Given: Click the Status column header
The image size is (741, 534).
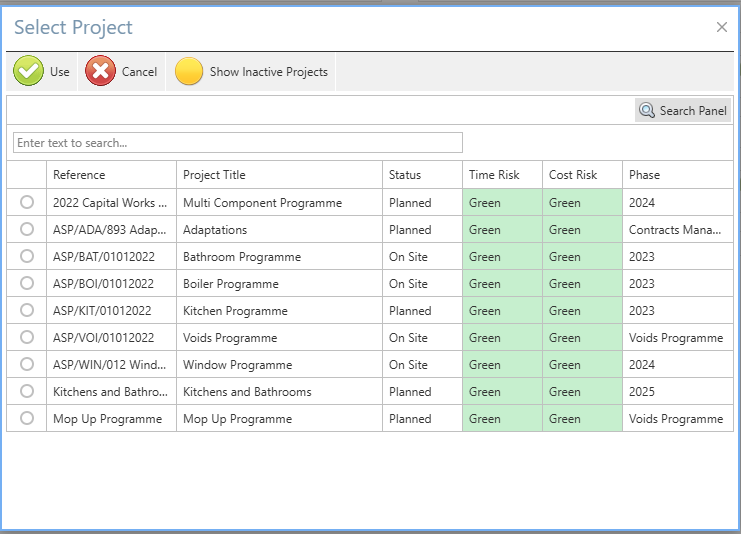Looking at the screenshot, I should (405, 175).
